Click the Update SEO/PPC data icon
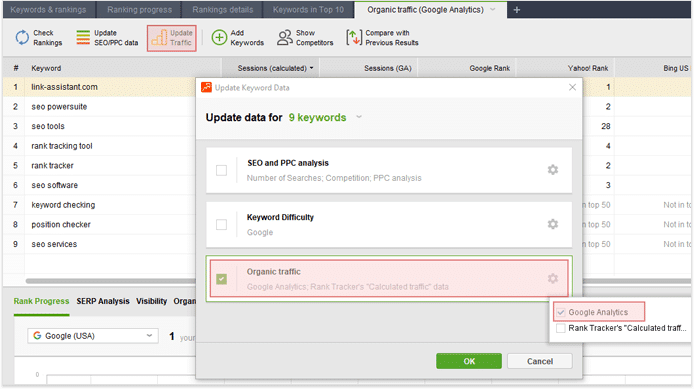Screen dimensions: 694x389 (x=83, y=38)
